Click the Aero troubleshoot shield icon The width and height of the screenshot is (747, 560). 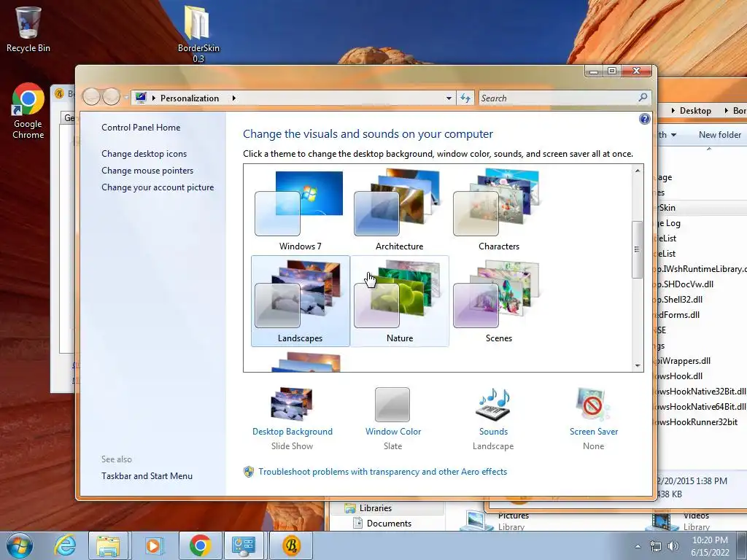pyautogui.click(x=249, y=472)
